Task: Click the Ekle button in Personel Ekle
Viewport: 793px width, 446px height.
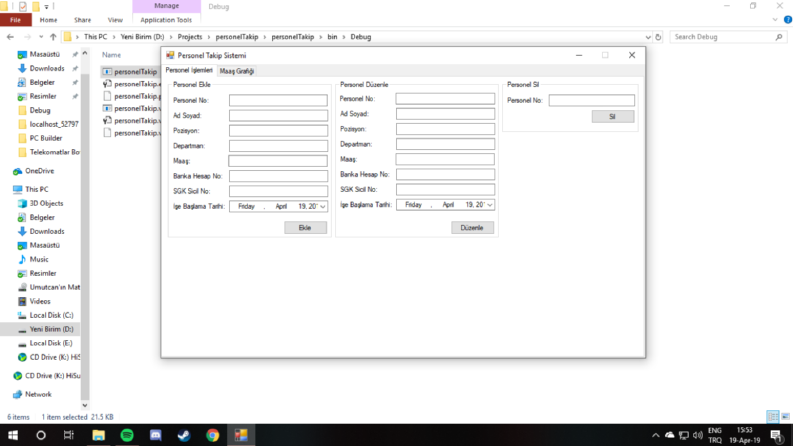Action: 305,228
